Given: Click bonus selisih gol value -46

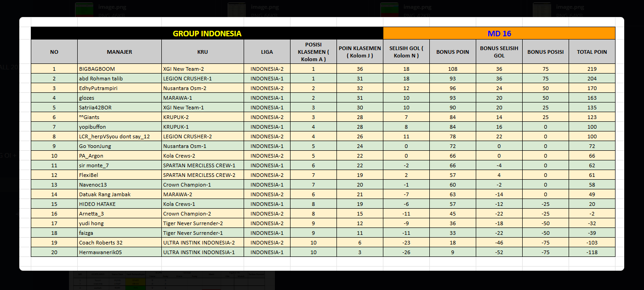Looking at the screenshot, I should (499, 243).
